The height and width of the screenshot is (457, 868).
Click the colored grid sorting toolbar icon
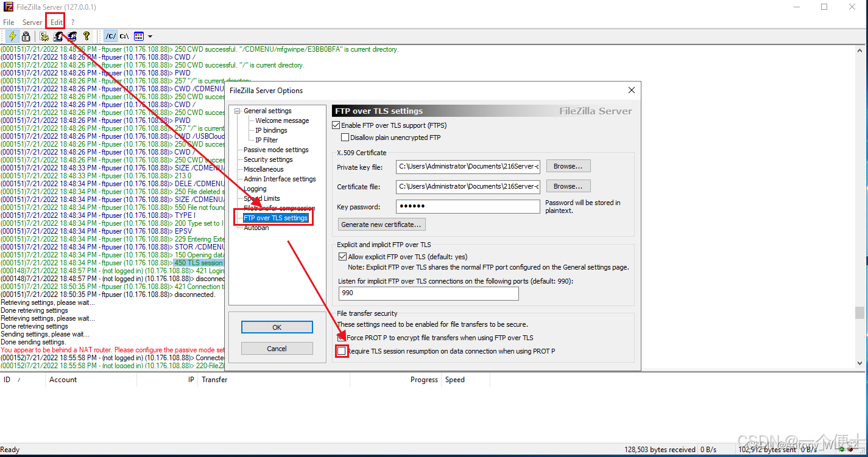pos(139,37)
